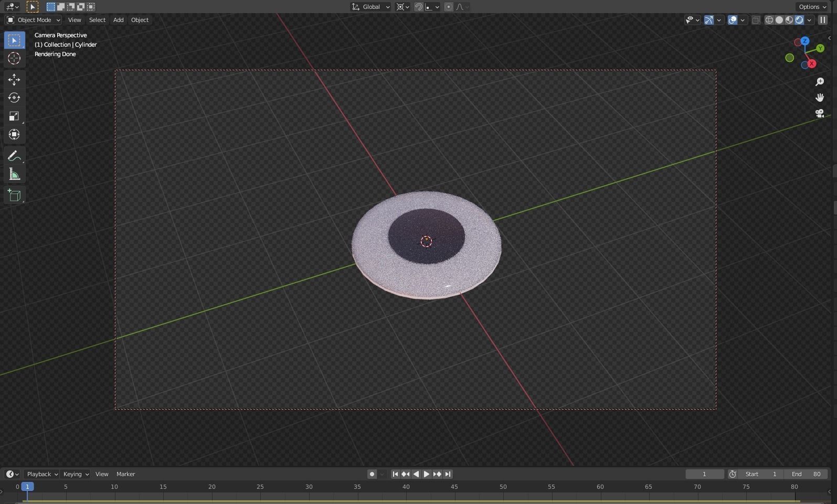Toggle auto keying record button
Screen dimensions: 837x504
[x=372, y=474]
